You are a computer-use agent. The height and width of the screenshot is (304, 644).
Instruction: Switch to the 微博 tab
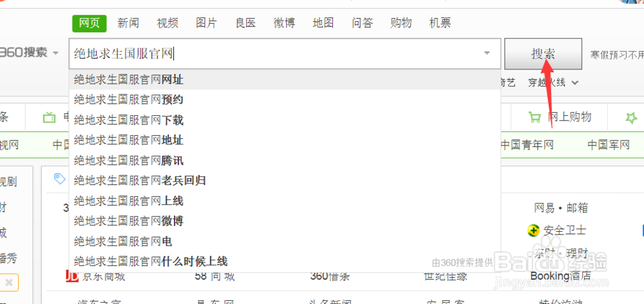(284, 23)
